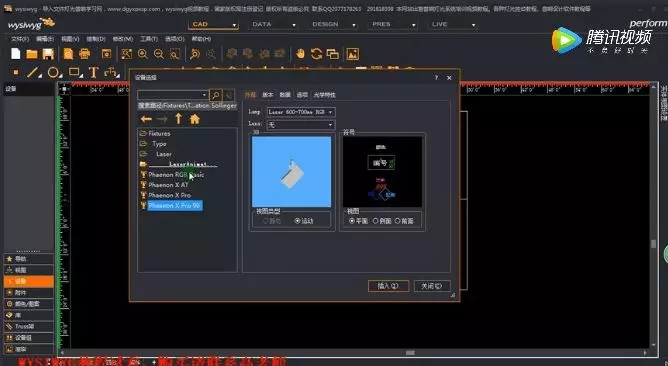
Task: Select the Text (T) tool
Action: tap(93, 72)
